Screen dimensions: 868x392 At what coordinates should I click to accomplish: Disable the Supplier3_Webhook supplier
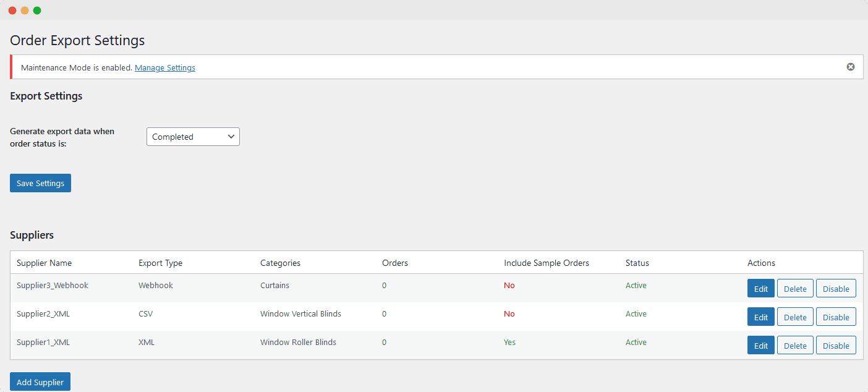(x=836, y=289)
